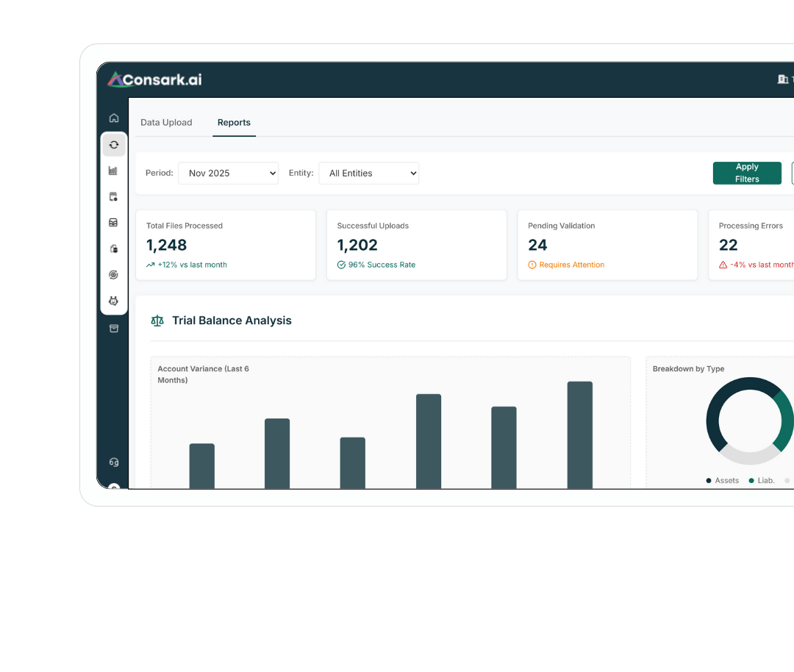Open the bar chart sidebar icon
Image resolution: width=794 pixels, height=672 pixels.
pyautogui.click(x=113, y=171)
